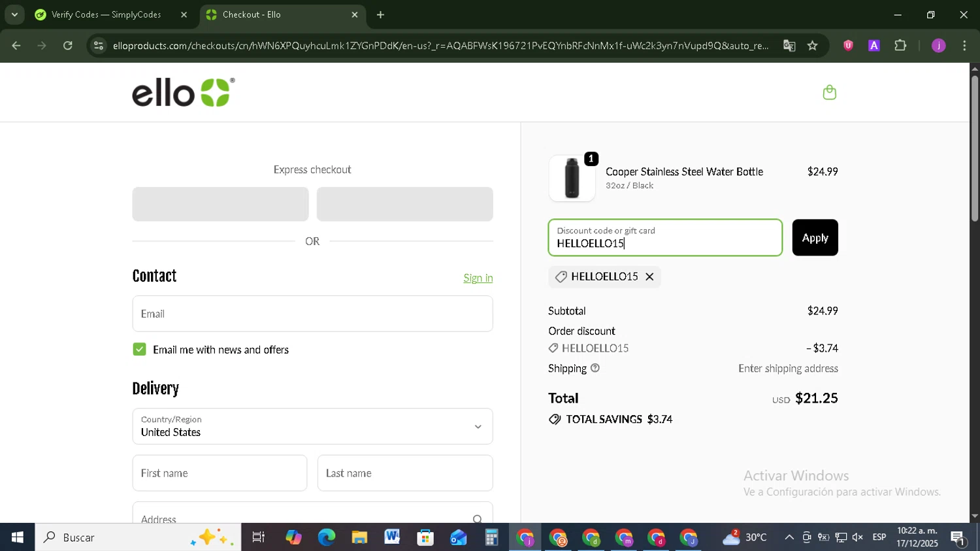Click the Ello logo
The width and height of the screenshot is (980, 551).
[x=184, y=92]
